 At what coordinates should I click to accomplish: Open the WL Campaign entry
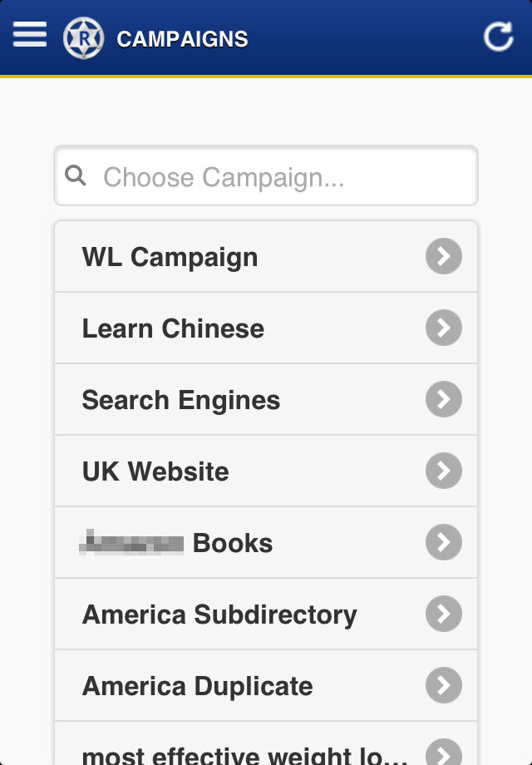pos(170,257)
